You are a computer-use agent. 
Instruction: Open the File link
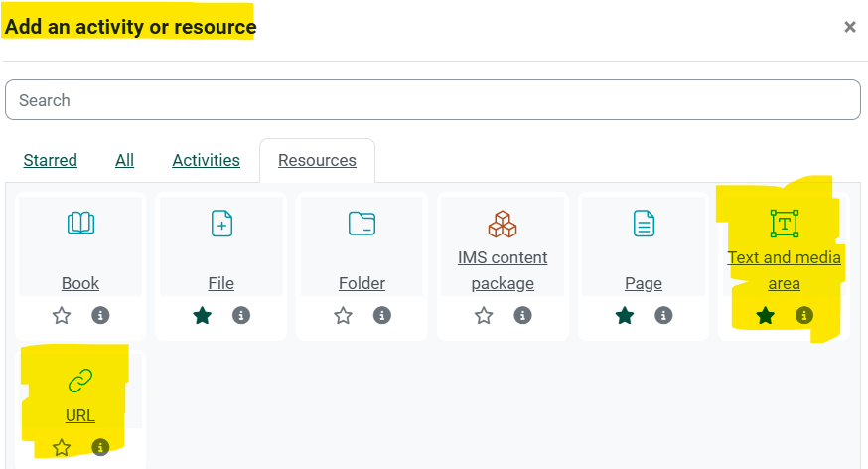click(x=221, y=283)
